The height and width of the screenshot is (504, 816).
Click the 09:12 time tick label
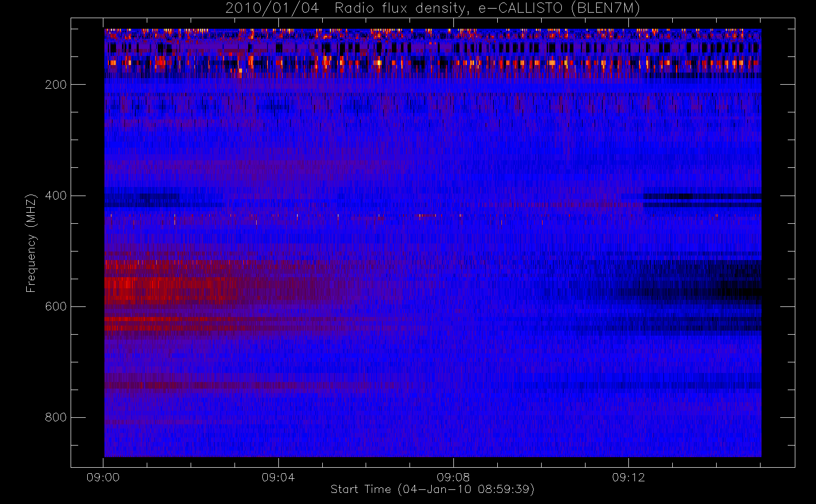pyautogui.click(x=628, y=477)
